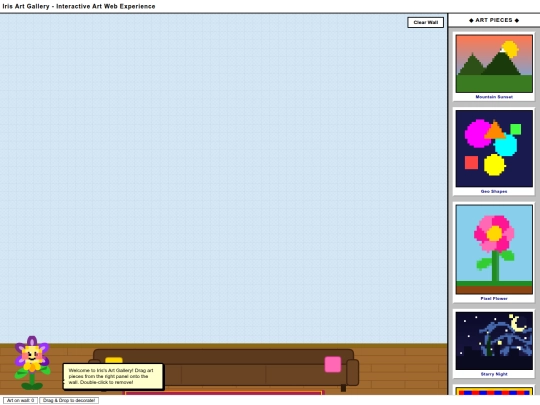Click the 'Mountain Sunset' caption

point(494,97)
